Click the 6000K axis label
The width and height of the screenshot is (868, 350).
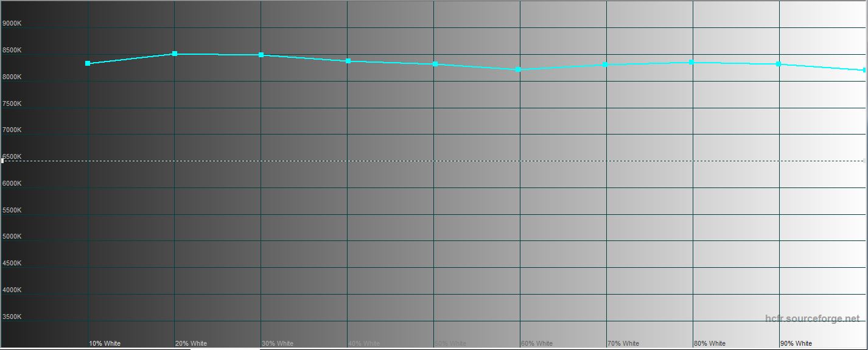pyautogui.click(x=12, y=183)
